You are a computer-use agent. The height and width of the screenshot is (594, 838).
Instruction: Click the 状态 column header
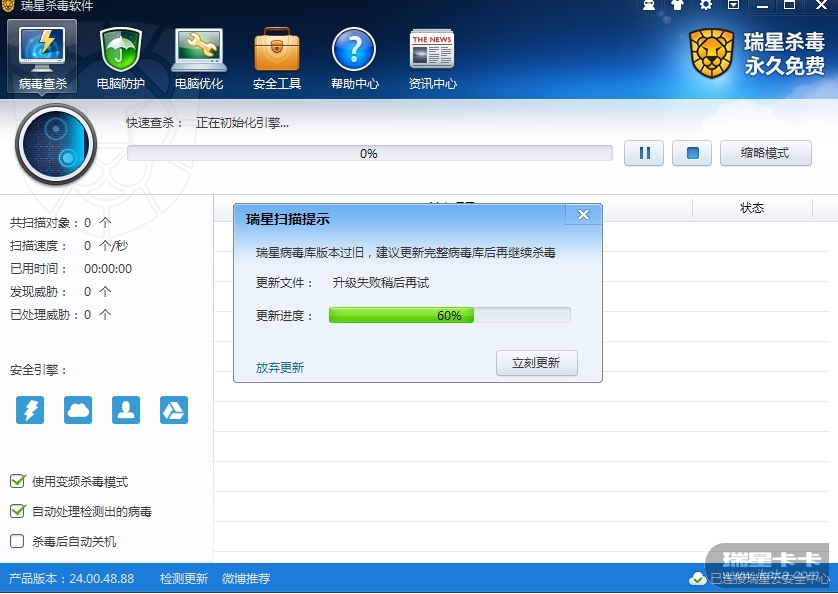tap(752, 208)
